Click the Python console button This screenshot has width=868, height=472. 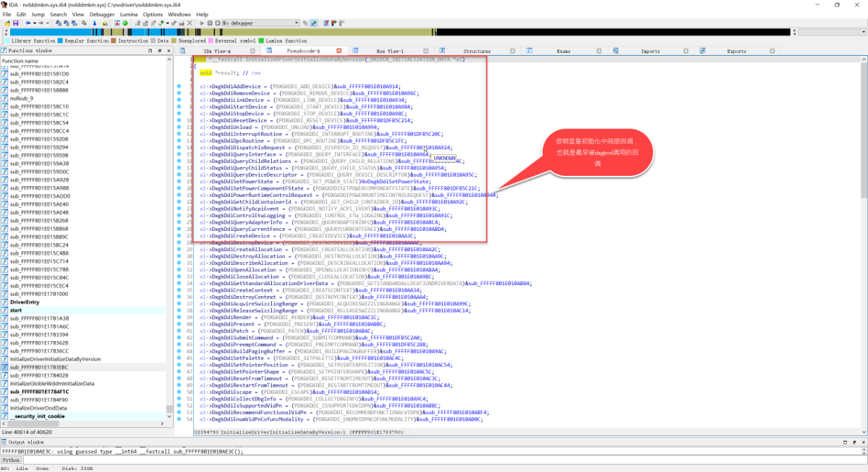[11, 460]
